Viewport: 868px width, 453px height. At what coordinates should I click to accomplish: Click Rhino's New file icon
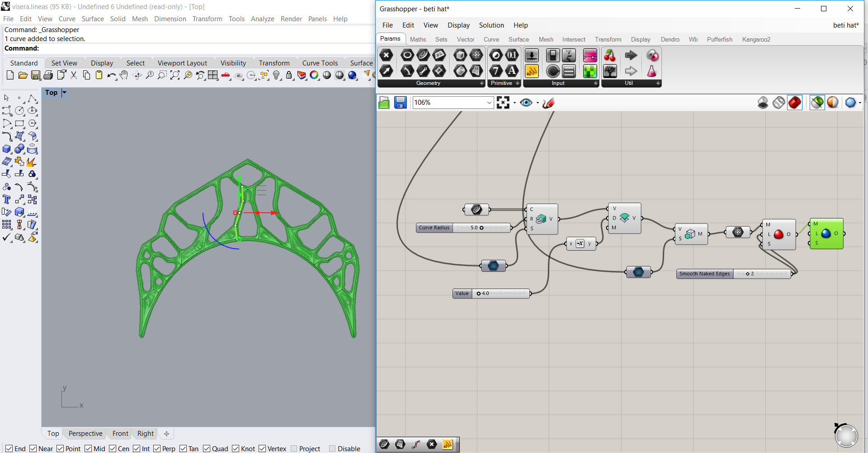coord(10,75)
